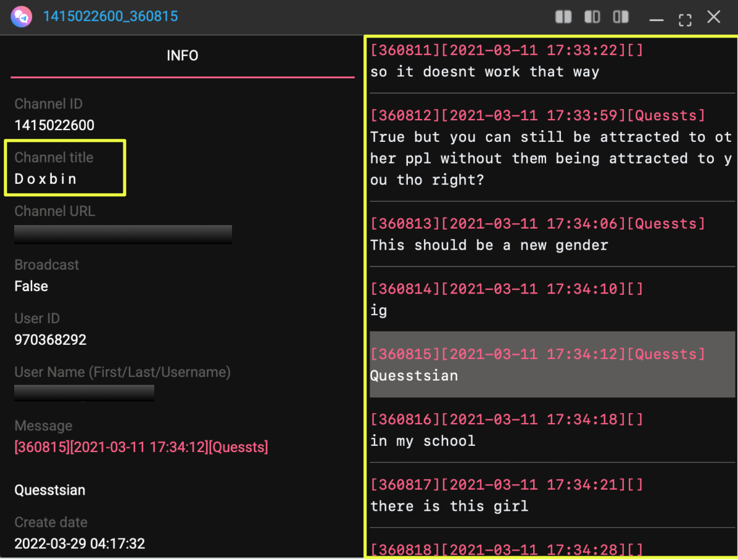Image resolution: width=738 pixels, height=560 pixels.
Task: Click the window title 1415022600_360815
Action: tap(110, 17)
